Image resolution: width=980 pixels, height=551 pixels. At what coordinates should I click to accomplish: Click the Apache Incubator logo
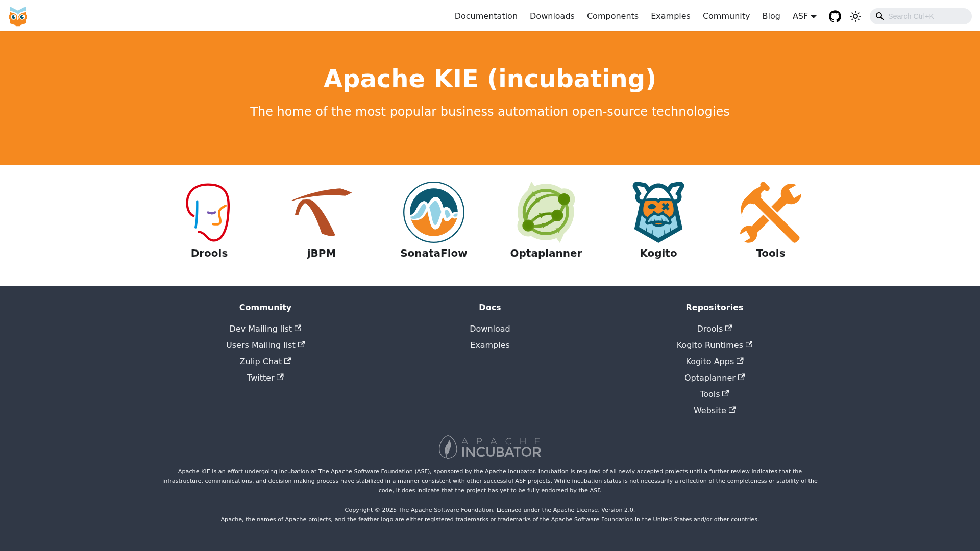click(x=489, y=447)
